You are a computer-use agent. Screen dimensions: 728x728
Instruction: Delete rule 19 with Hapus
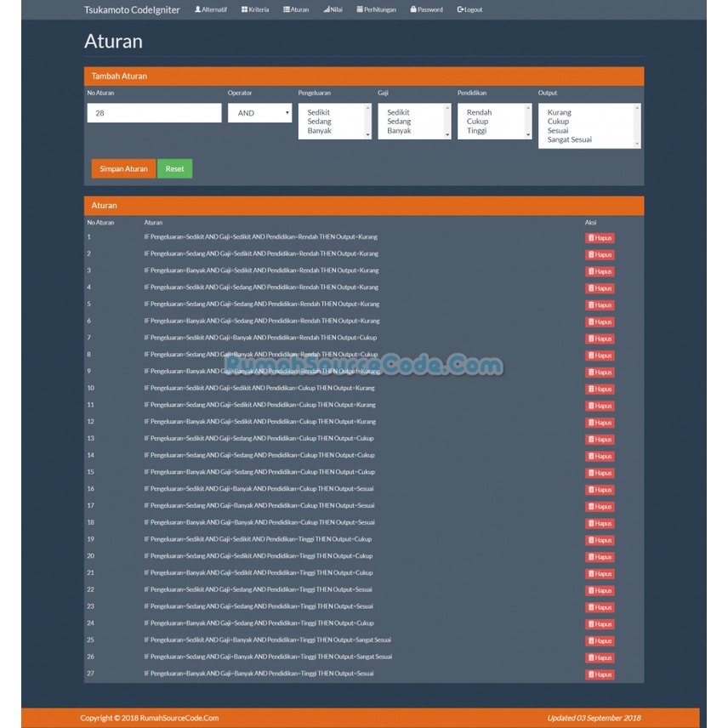coord(600,540)
